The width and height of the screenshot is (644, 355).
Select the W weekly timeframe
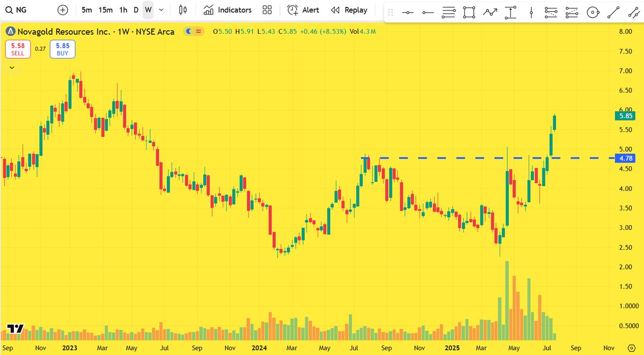tap(148, 10)
